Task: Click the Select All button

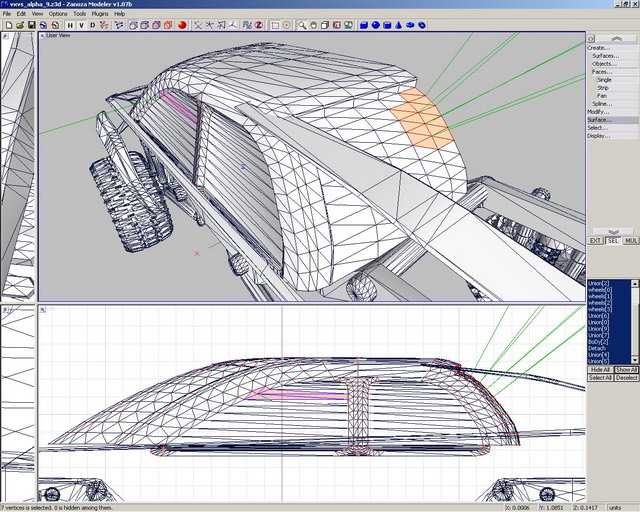Action: point(600,377)
